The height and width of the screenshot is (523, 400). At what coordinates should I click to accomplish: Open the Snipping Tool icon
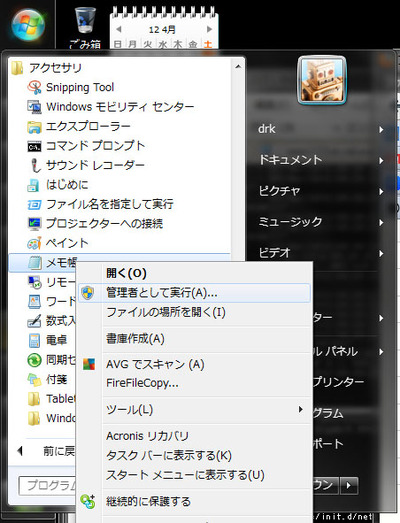coord(34,87)
